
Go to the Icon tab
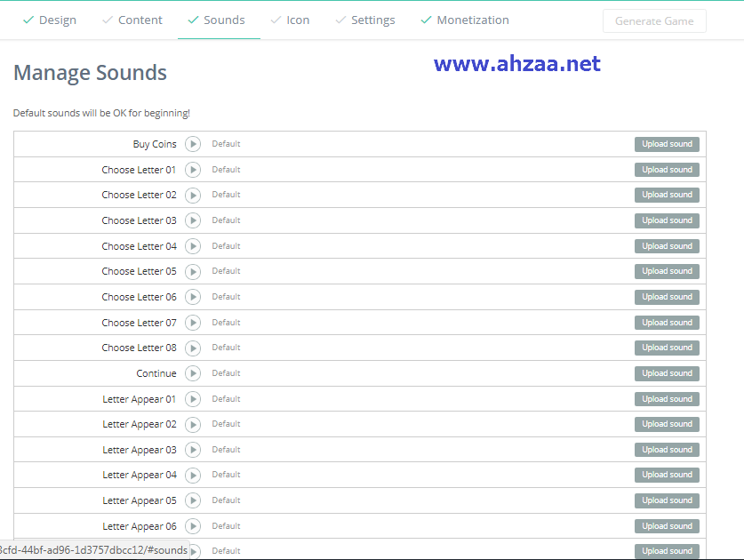(290, 20)
